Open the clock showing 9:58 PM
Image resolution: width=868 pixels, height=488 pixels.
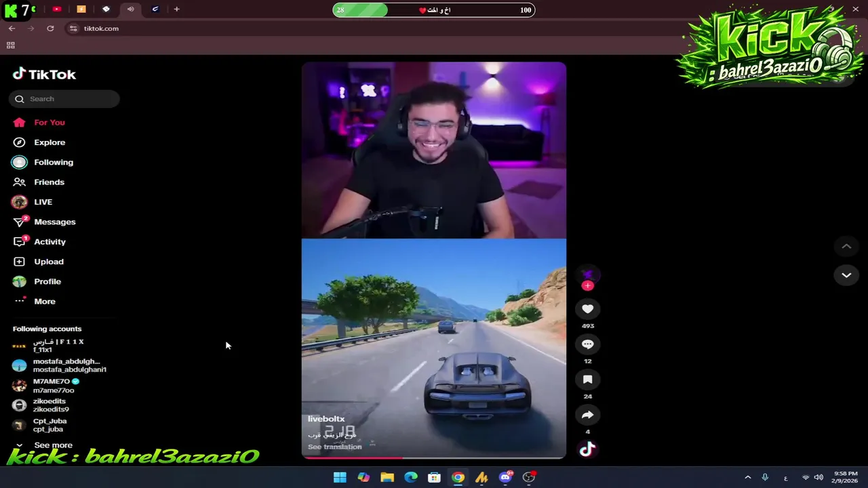[846, 477]
